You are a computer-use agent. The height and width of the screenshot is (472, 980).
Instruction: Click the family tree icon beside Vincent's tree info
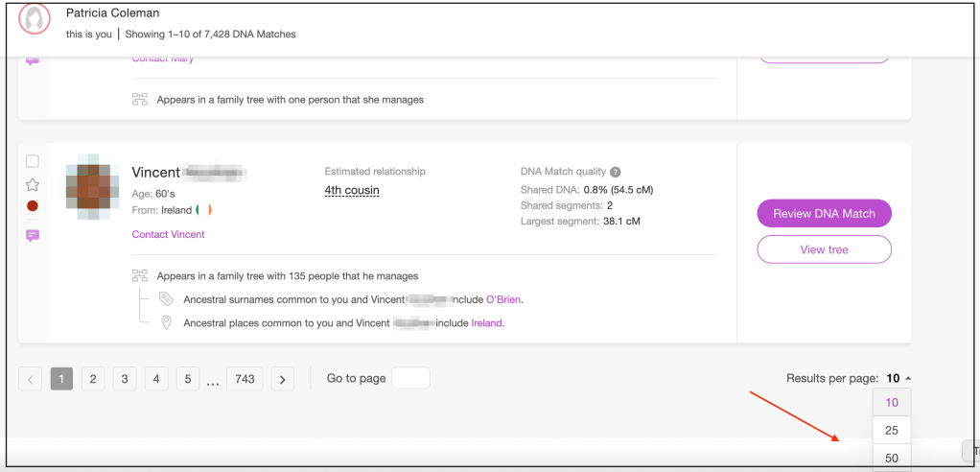140,276
